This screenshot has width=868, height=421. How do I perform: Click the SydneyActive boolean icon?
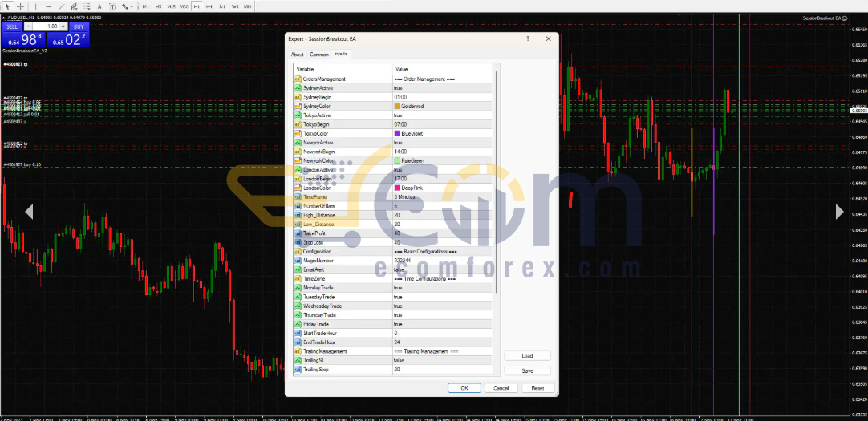(x=298, y=88)
